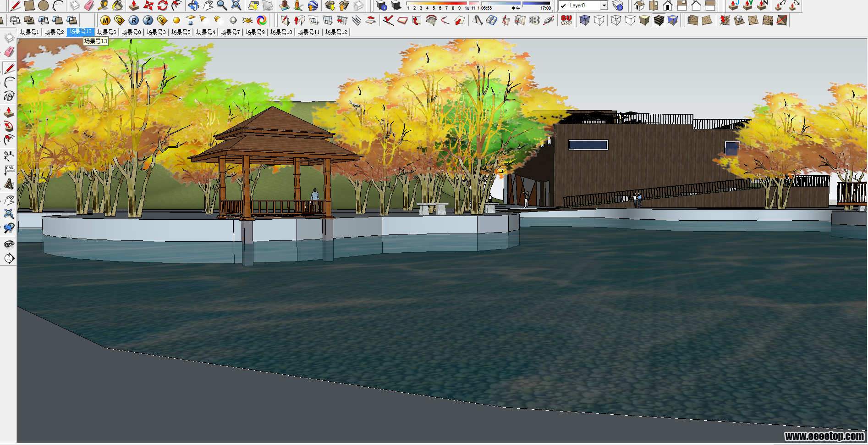The image size is (868, 445).
Task: Enable Hidden Line face style
Action: click(x=630, y=20)
